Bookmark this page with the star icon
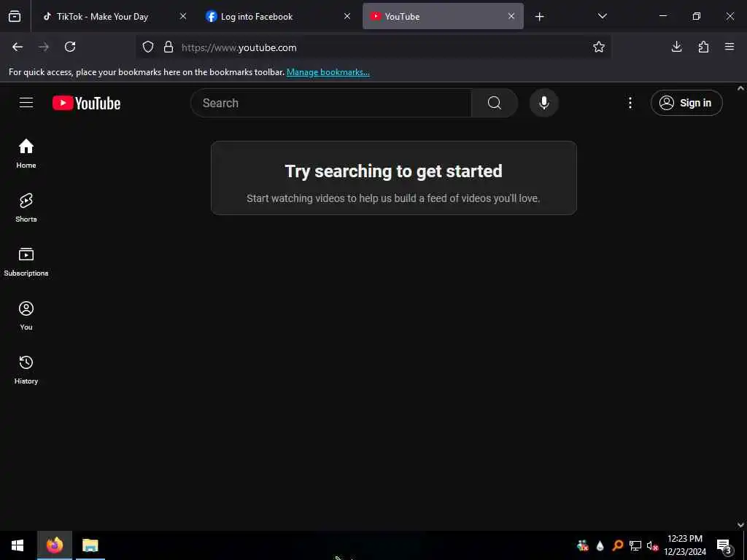Image resolution: width=747 pixels, height=560 pixels. point(598,47)
